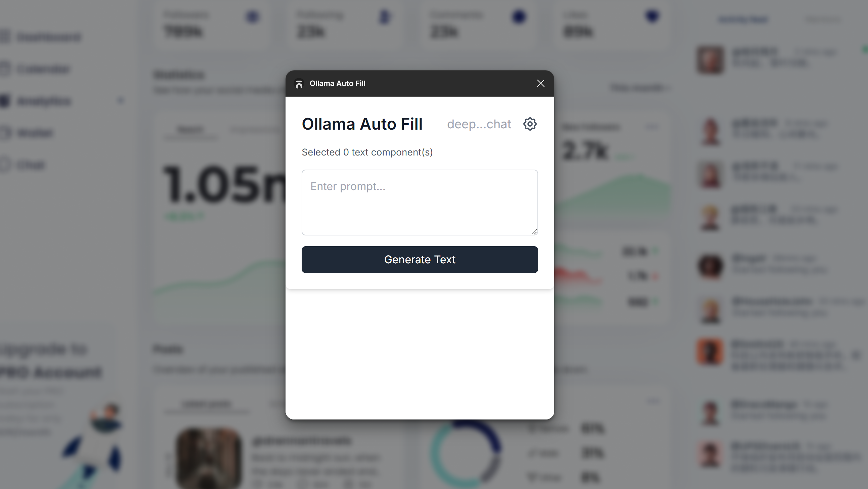Click the Comments stat card icon
This screenshot has width=868, height=489.
pos(519,16)
